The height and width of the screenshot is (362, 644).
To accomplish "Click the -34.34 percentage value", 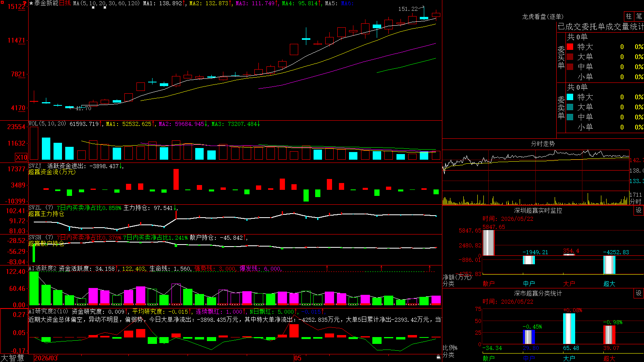I will [x=492, y=348].
